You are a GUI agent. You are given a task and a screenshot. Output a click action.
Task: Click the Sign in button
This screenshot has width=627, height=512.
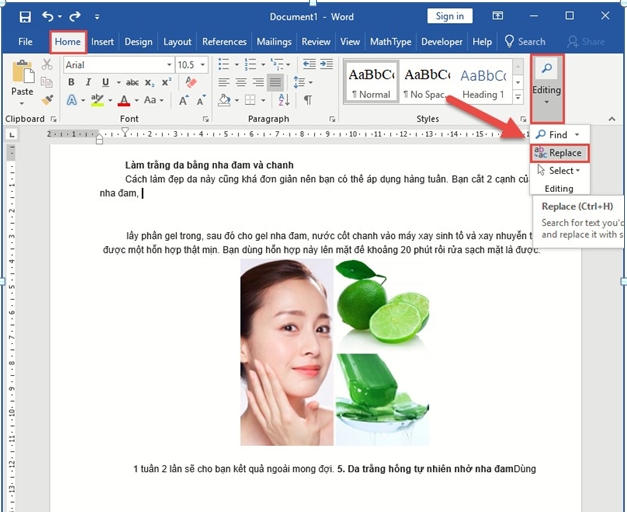tap(450, 16)
